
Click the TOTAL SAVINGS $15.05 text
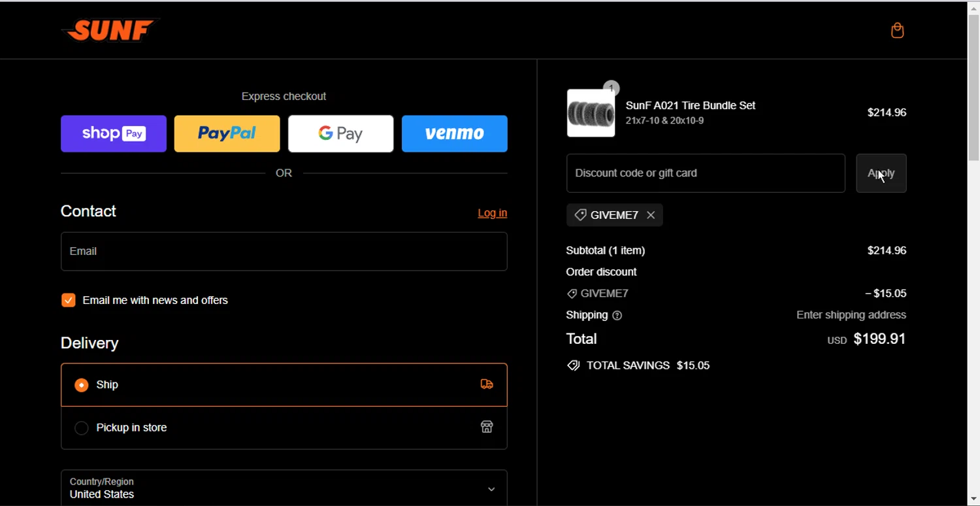click(x=648, y=365)
